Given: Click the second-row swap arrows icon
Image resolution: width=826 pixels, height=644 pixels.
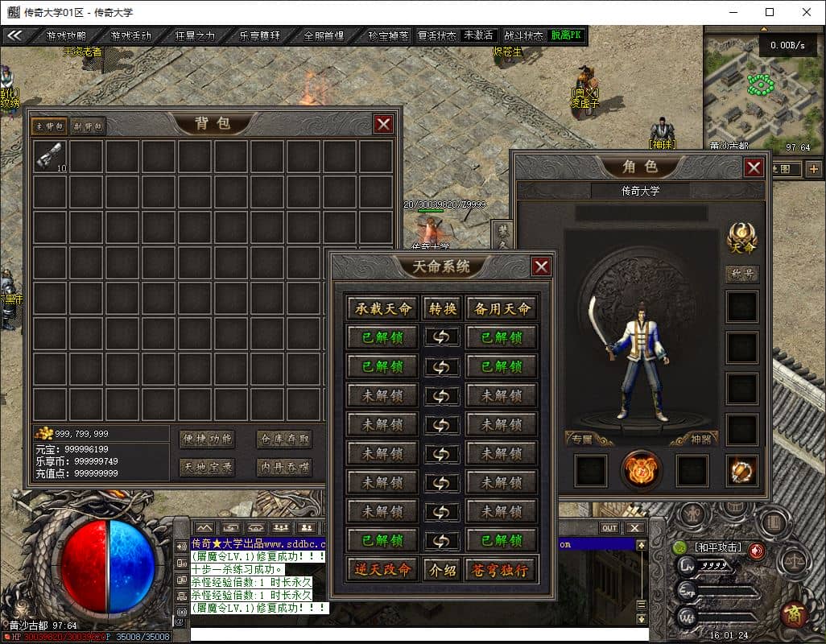Looking at the screenshot, I should [442, 366].
